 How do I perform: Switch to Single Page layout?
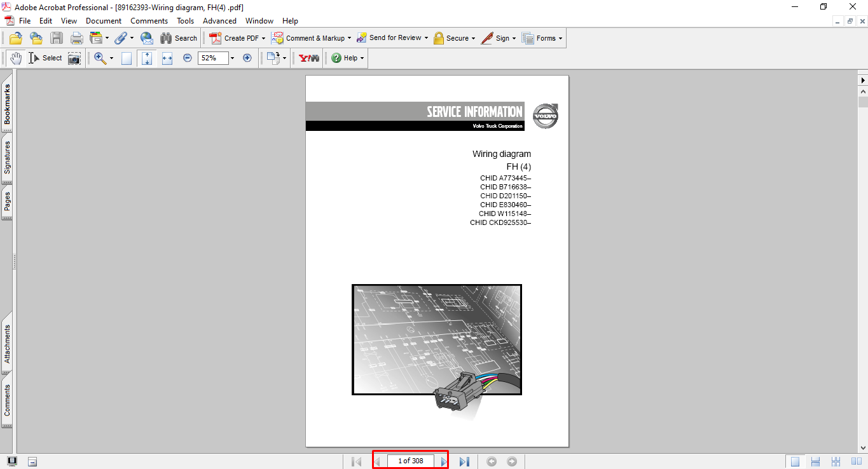coord(795,461)
